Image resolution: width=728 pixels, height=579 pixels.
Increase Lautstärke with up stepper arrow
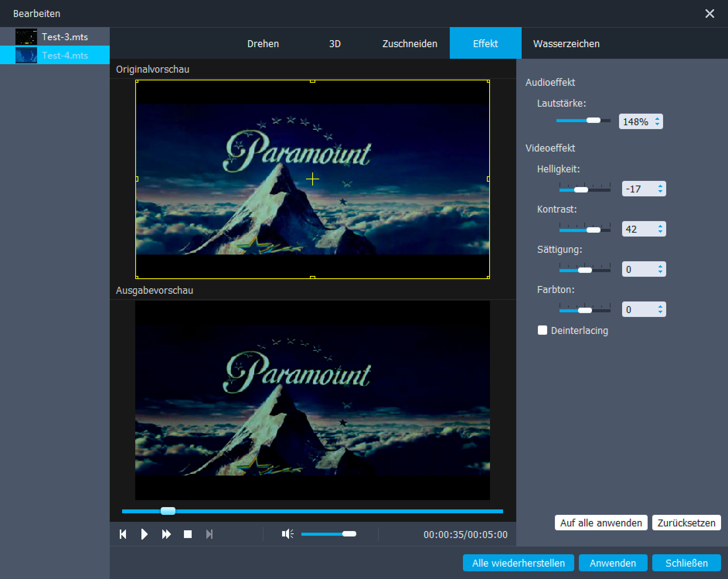657,119
